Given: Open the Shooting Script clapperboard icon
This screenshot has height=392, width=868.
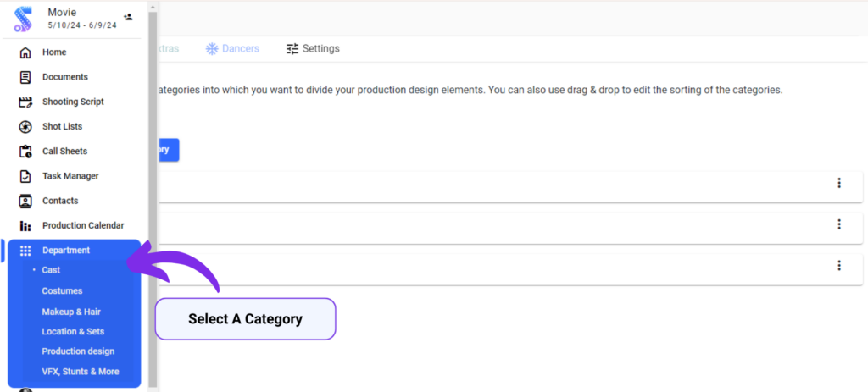Looking at the screenshot, I should (x=25, y=102).
